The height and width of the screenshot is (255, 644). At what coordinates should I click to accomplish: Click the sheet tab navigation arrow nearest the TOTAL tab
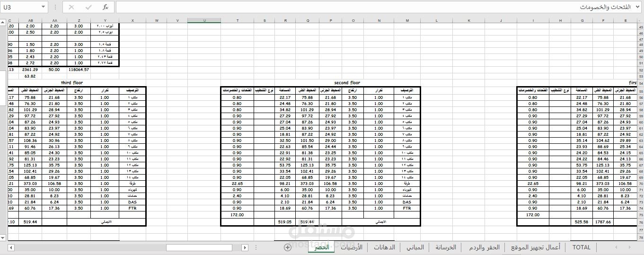point(616,247)
